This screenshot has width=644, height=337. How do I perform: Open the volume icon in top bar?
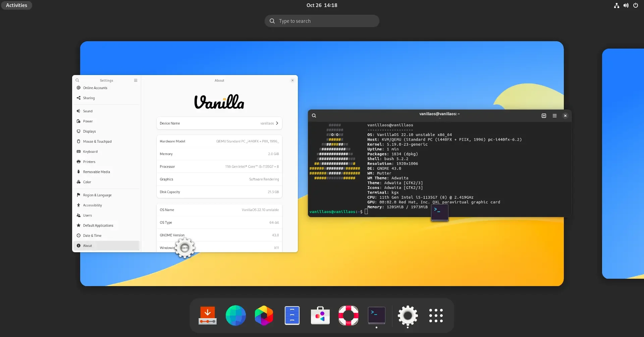(x=626, y=5)
